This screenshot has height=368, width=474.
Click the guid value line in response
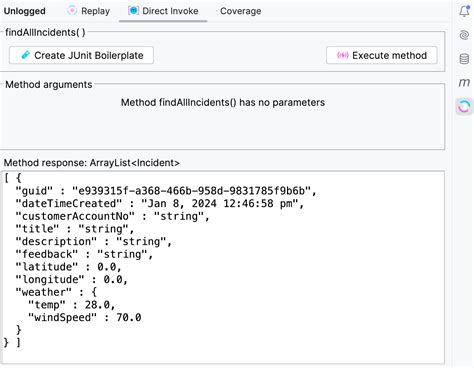(x=166, y=191)
